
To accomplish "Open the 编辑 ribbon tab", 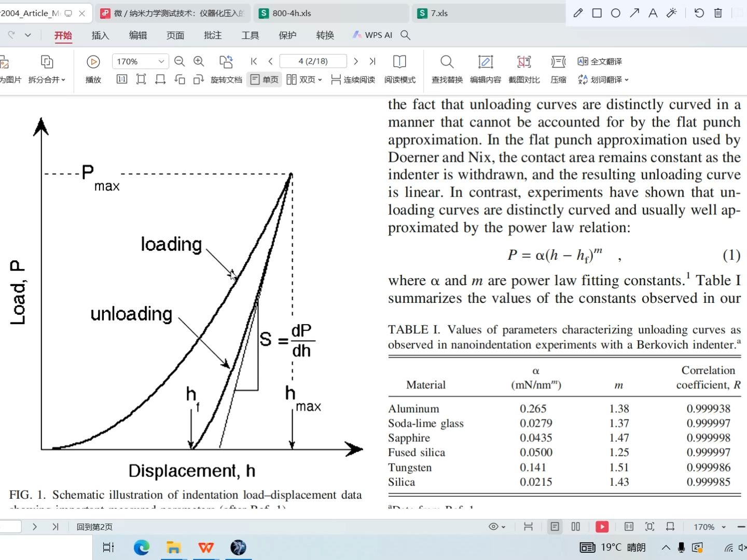I will click(x=138, y=35).
